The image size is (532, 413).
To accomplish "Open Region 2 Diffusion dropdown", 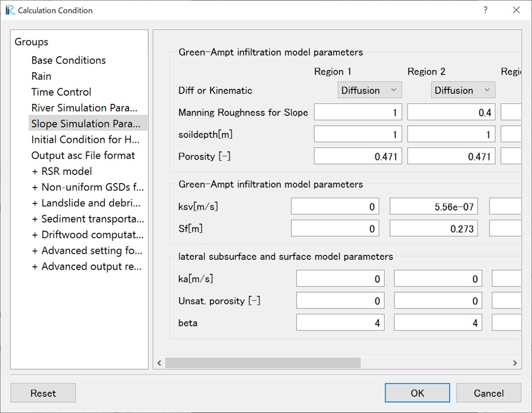I will 463,90.
